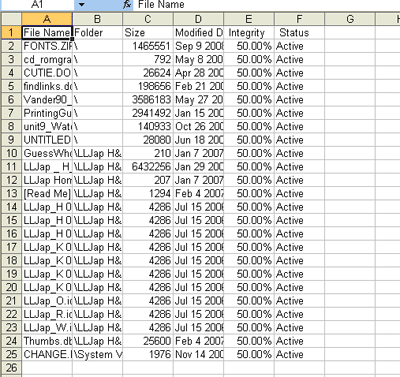Image resolution: width=400 pixels, height=377 pixels.
Task: Click the fx insert function icon
Action: click(x=127, y=5)
